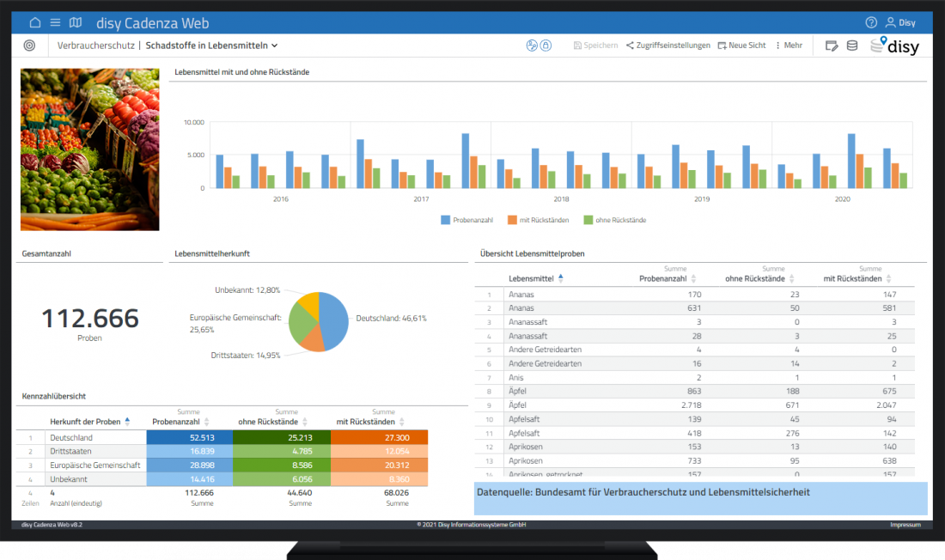Viewport: 945px width, 560px height.
Task: Click the Datenquelle Bundesamt info box
Action: click(x=700, y=498)
